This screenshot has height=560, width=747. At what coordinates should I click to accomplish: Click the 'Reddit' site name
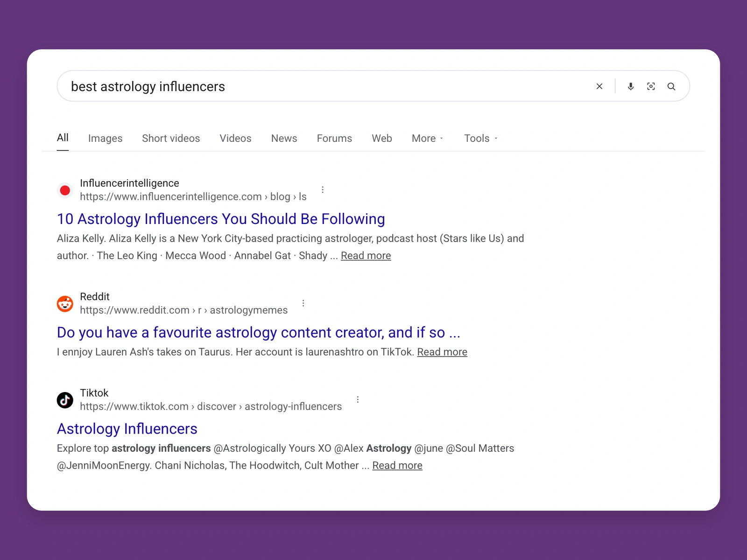point(95,296)
